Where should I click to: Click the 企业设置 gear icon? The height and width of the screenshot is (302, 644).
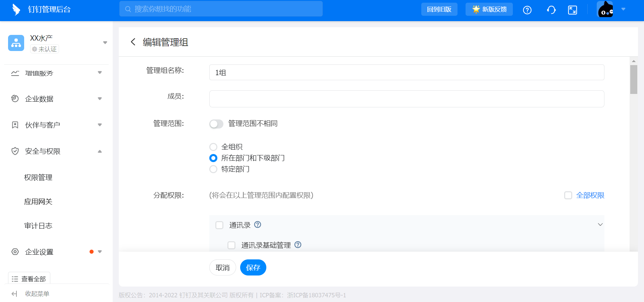tap(15, 252)
